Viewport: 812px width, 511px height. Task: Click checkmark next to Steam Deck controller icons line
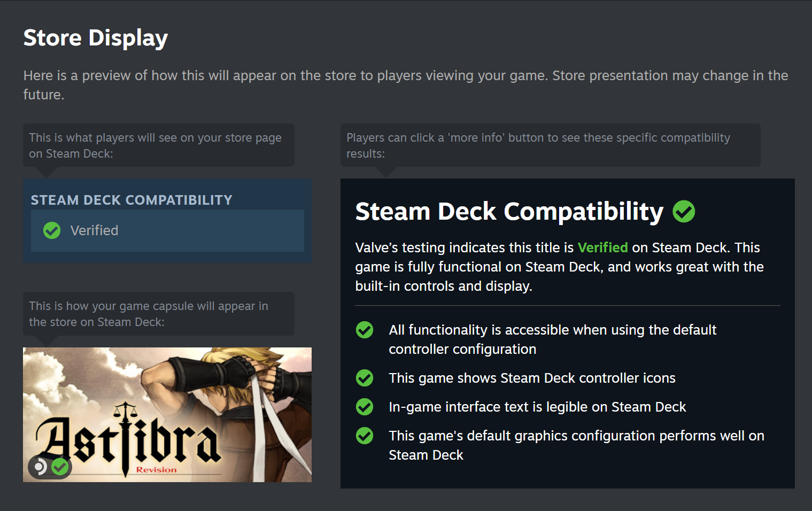[365, 378]
